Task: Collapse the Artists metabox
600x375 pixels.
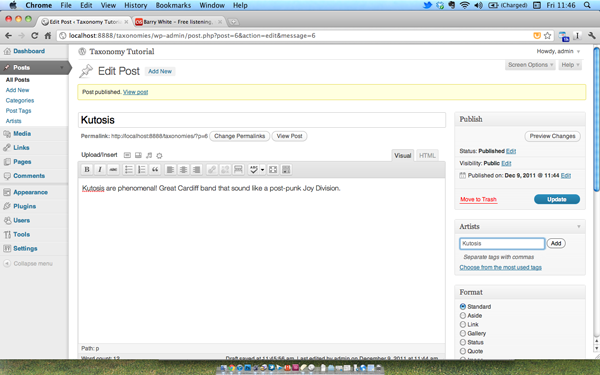Action: tap(579, 227)
